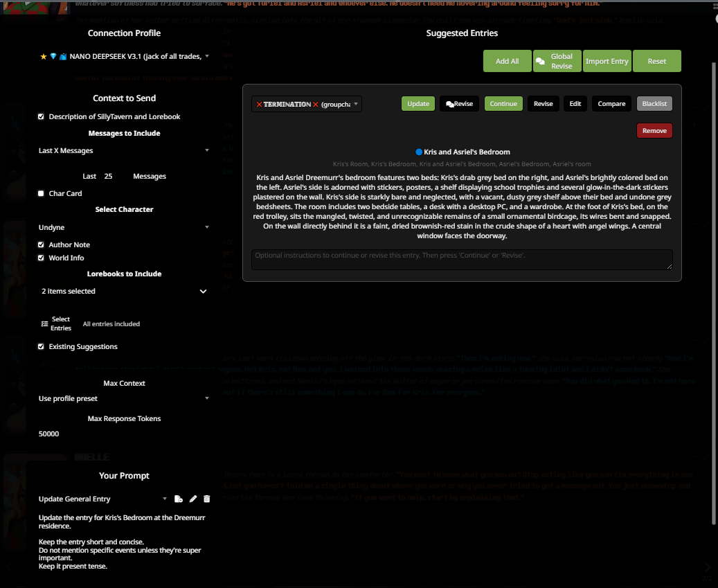Image resolution: width=718 pixels, height=588 pixels.
Task: Open the TERMINATION lorebook dropdown
Action: 306,104
